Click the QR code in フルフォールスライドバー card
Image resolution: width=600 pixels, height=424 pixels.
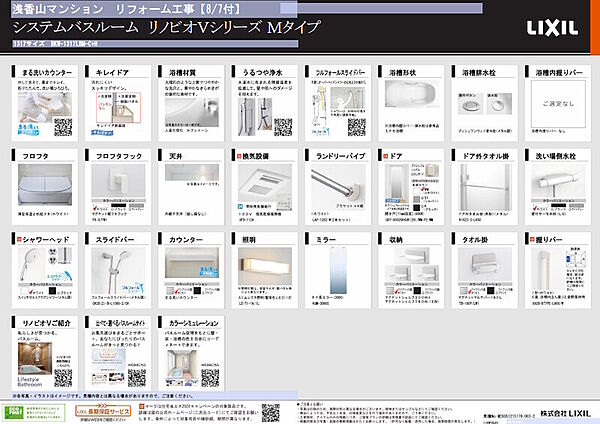(357, 127)
